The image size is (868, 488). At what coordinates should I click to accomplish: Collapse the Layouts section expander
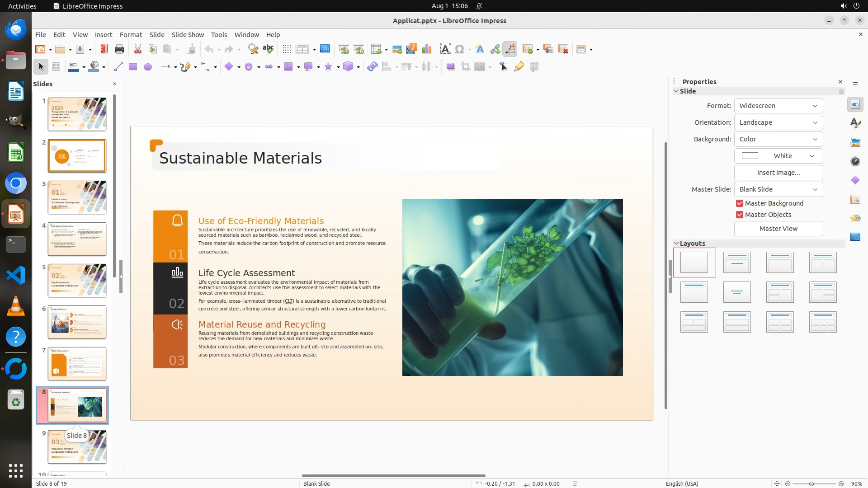pos(677,244)
